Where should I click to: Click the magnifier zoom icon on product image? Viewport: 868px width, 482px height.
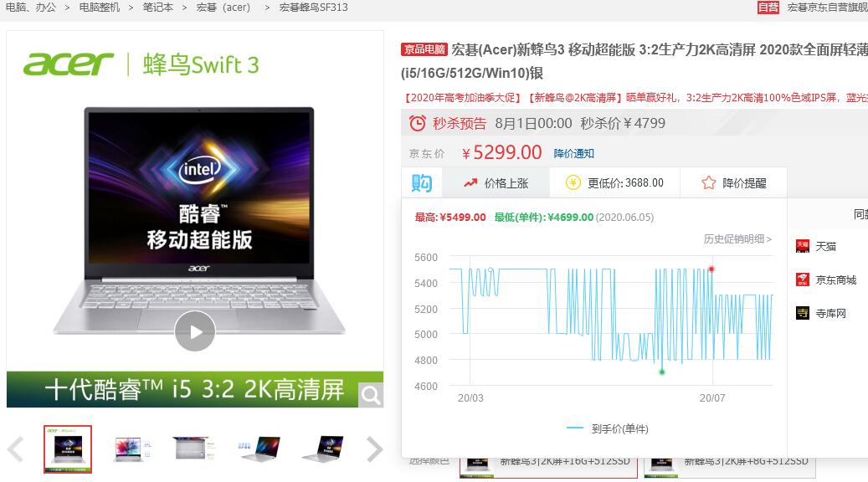(x=370, y=395)
